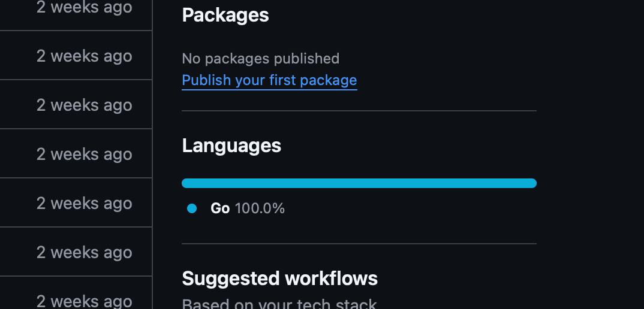The width and height of the screenshot is (644, 309).
Task: Click the 100.0% language percentage
Action: tap(260, 208)
